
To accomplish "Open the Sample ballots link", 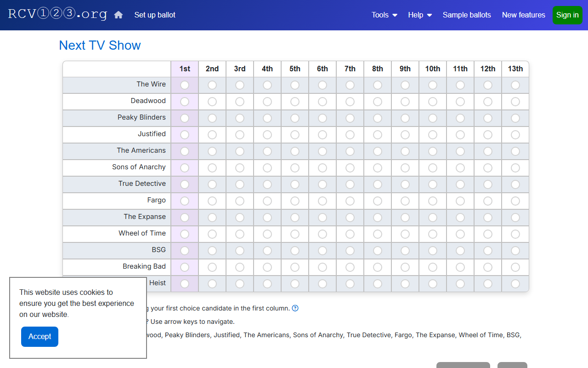I will [467, 15].
